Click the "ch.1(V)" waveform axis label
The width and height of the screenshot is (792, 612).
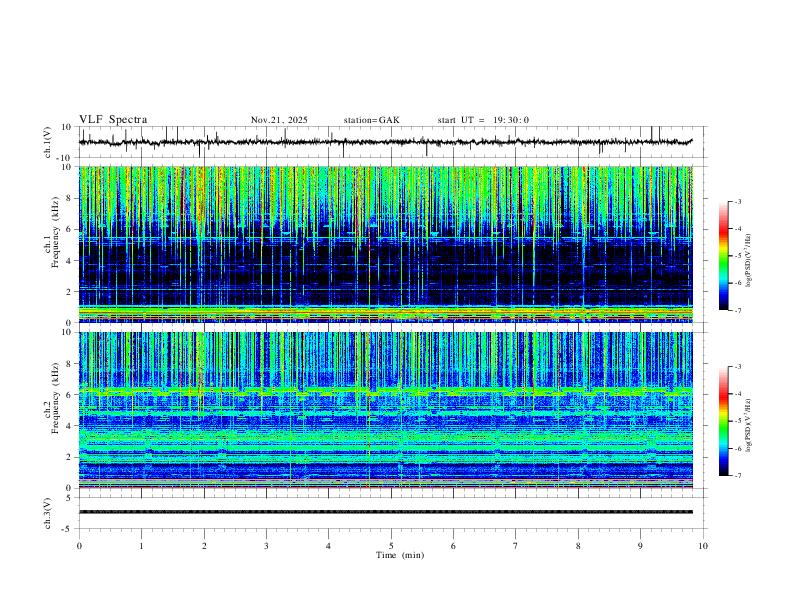pyautogui.click(x=48, y=142)
